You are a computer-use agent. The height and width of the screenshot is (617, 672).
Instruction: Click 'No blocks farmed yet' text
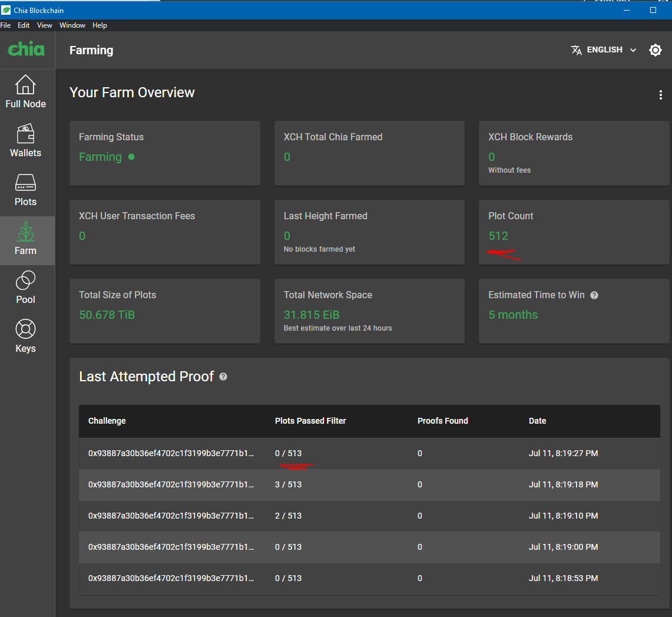point(319,249)
